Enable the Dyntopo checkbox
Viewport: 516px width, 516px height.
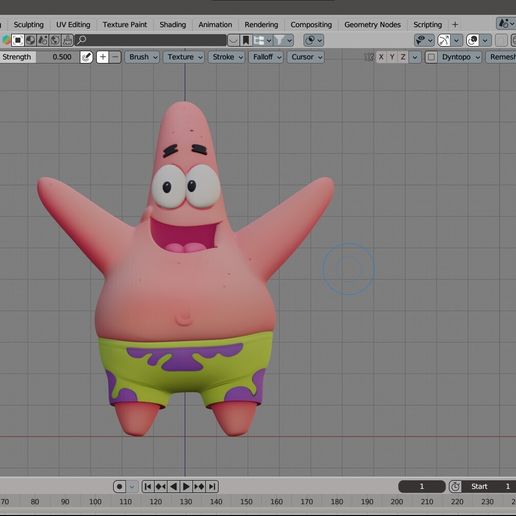click(x=431, y=57)
